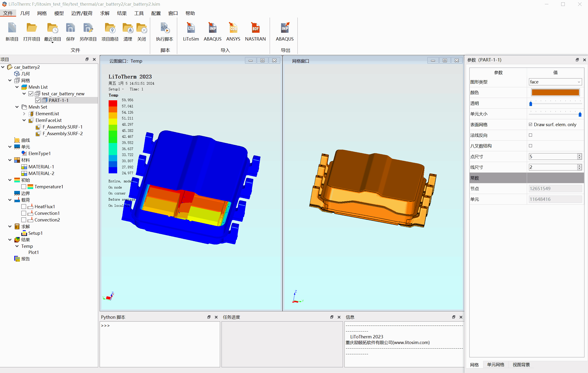Collapse the 材料 materials node
Screen dimensions: 588x373
tap(10, 160)
